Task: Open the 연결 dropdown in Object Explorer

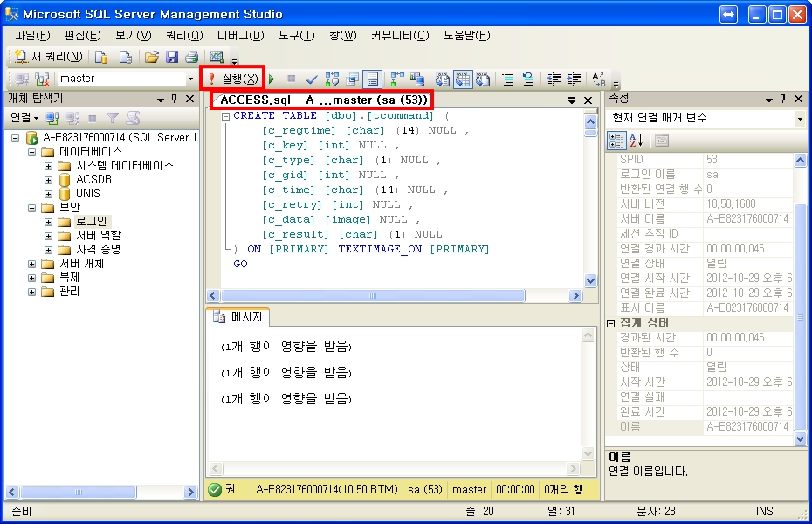Action: pos(24,118)
